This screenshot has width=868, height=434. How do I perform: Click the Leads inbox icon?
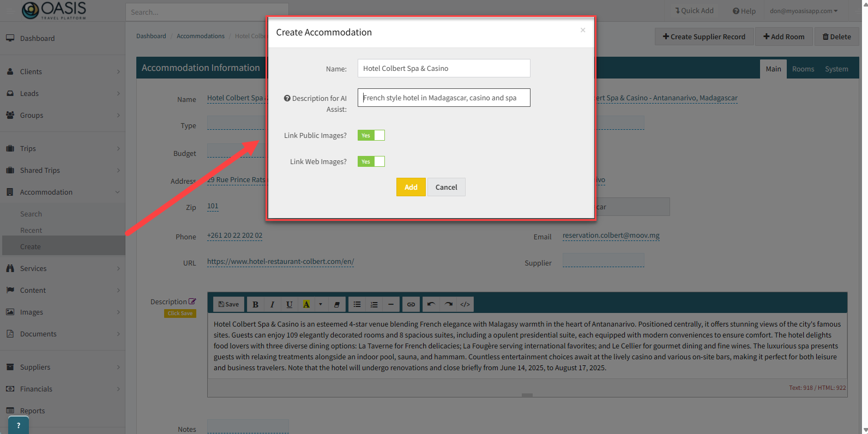click(x=10, y=93)
